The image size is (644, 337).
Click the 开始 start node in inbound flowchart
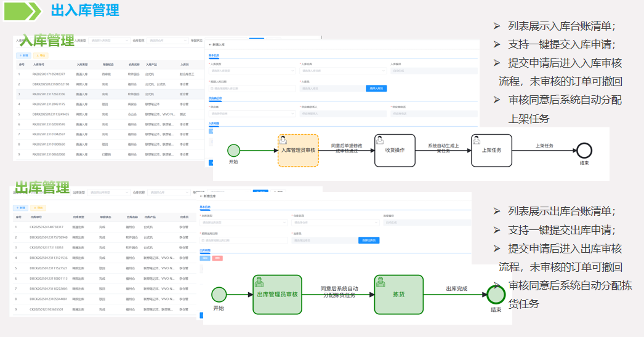(x=233, y=151)
